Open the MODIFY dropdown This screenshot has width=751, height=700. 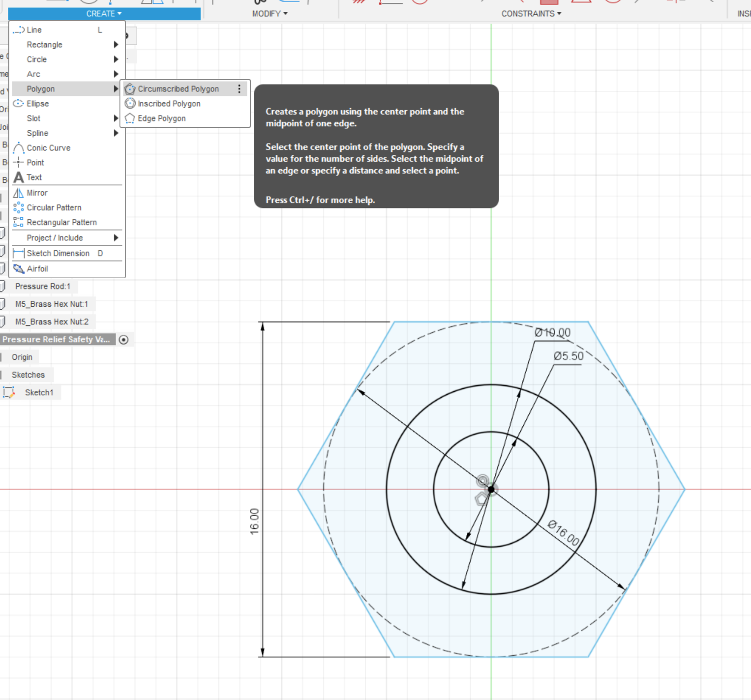270,13
